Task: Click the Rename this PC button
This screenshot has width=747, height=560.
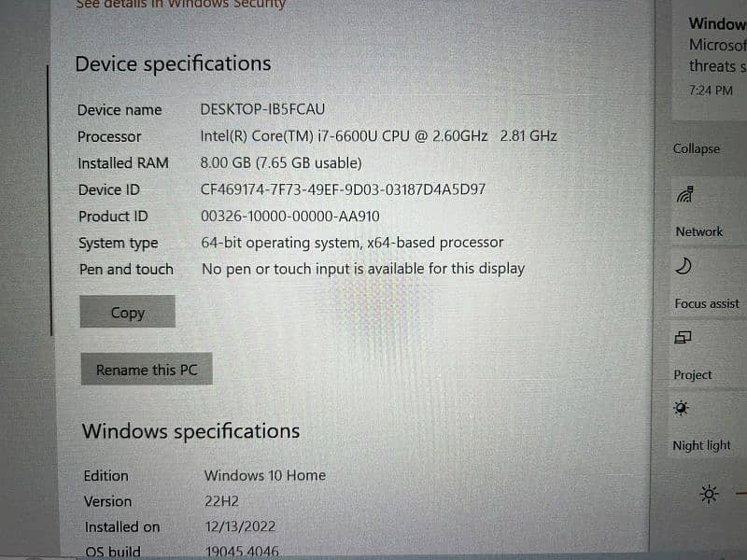Action: tap(147, 369)
